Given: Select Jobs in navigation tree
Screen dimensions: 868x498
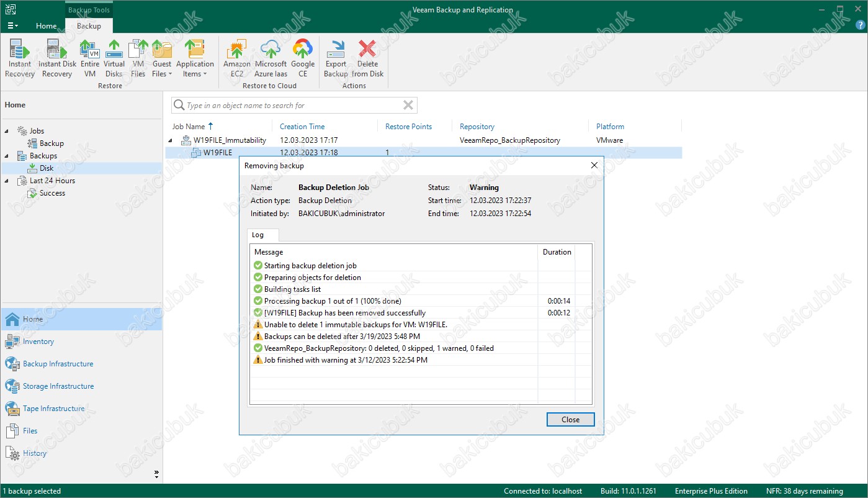Looking at the screenshot, I should pyautogui.click(x=37, y=131).
